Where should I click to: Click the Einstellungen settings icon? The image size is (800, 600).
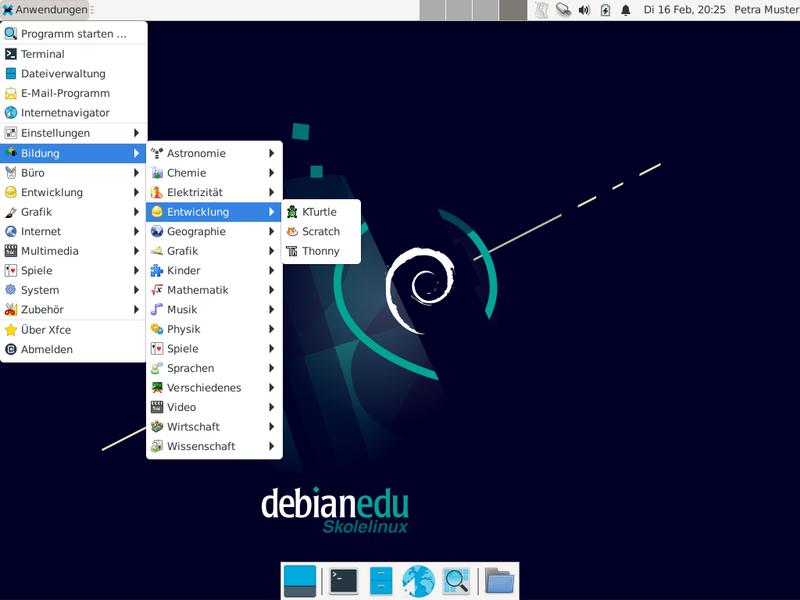pyautogui.click(x=11, y=133)
